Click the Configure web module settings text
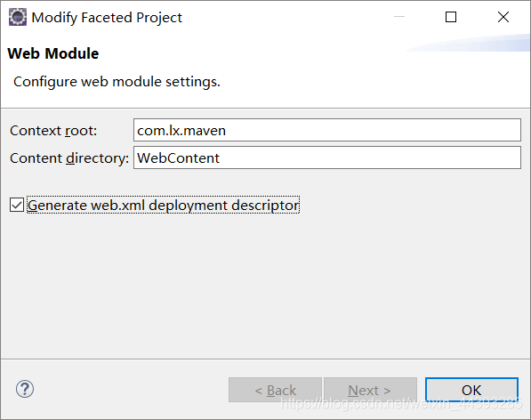The image size is (531, 420). [x=117, y=82]
